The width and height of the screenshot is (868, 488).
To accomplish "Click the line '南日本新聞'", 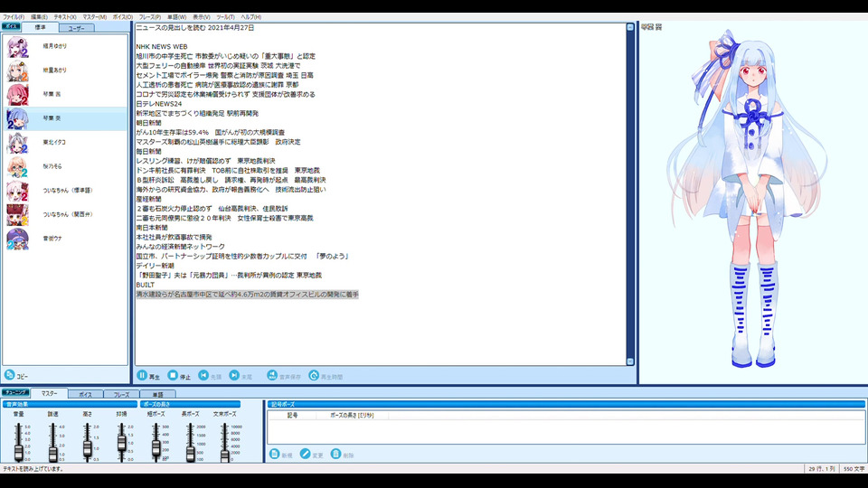I will pyautogui.click(x=152, y=228).
